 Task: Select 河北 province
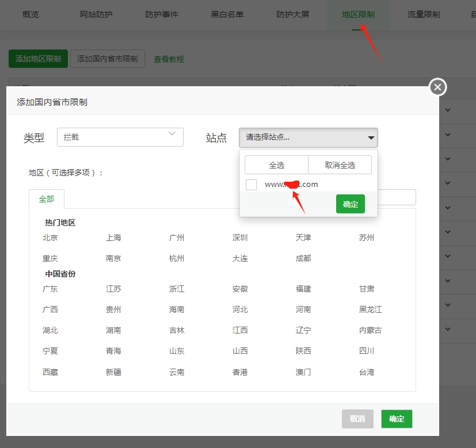(x=240, y=309)
